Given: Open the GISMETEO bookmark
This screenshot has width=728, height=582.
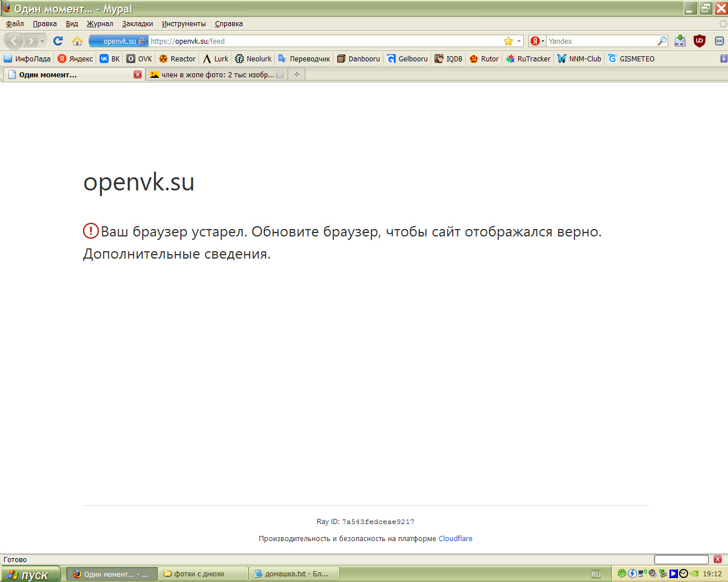Looking at the screenshot, I should pyautogui.click(x=631, y=59).
